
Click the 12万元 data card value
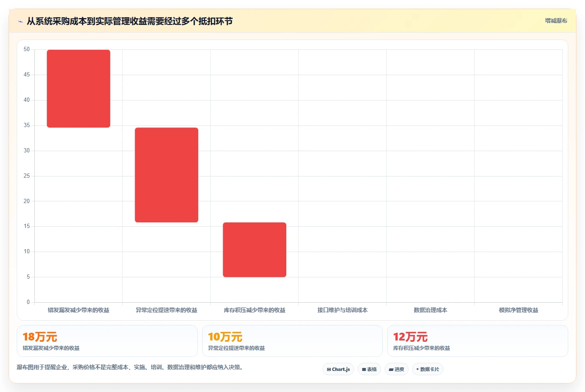click(410, 337)
